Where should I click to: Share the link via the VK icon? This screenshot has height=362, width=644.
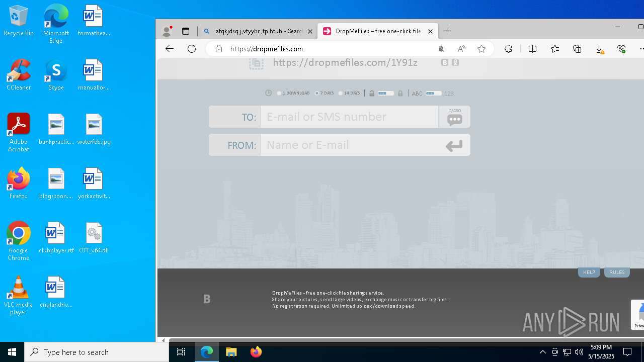(445, 63)
